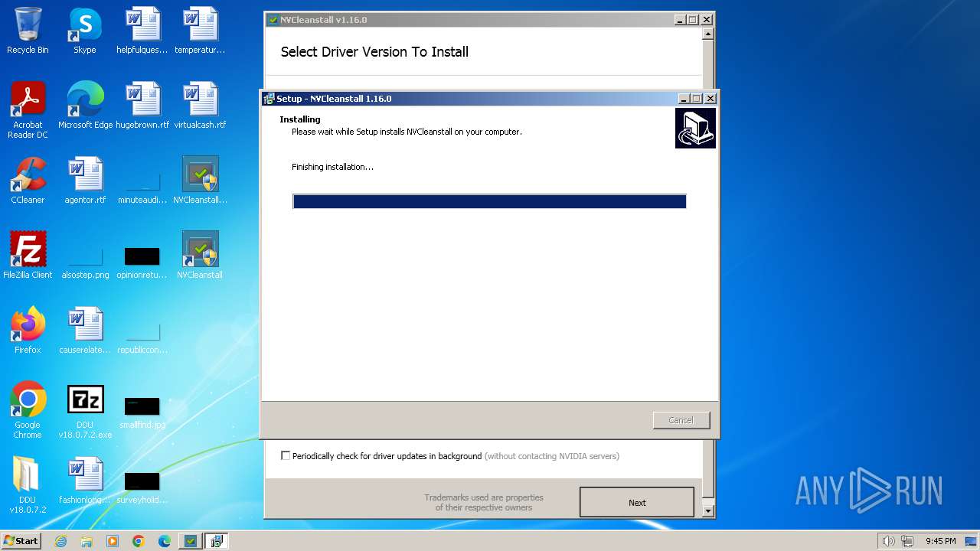Screen dimensions: 980x551
Task: Click the NVCleanstall v1.16.0 title bar icon
Action: [x=273, y=20]
